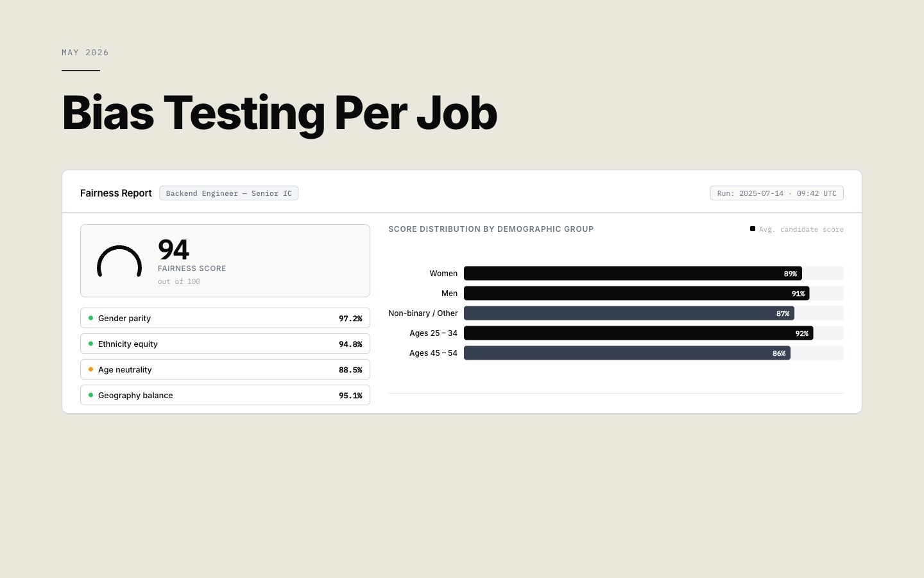
Task: Click the 'Avg. candidate score' legend text
Action: pyautogui.click(x=801, y=229)
